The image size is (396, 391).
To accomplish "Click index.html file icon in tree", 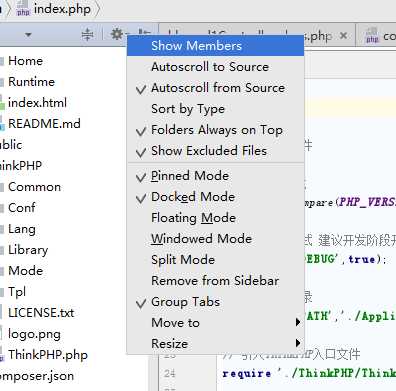I will coord(2,103).
